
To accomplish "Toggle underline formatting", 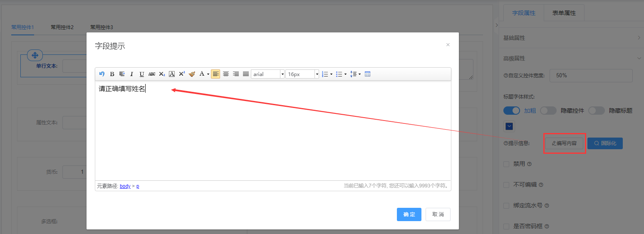I will tap(142, 74).
